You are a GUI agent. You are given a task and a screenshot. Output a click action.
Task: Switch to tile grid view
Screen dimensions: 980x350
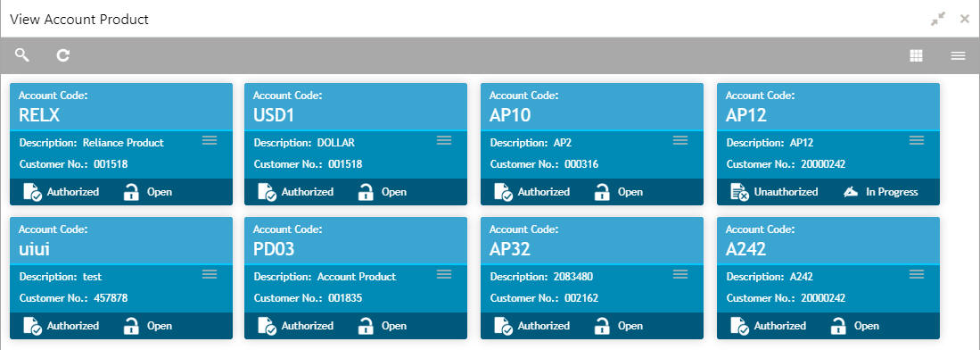click(x=916, y=55)
